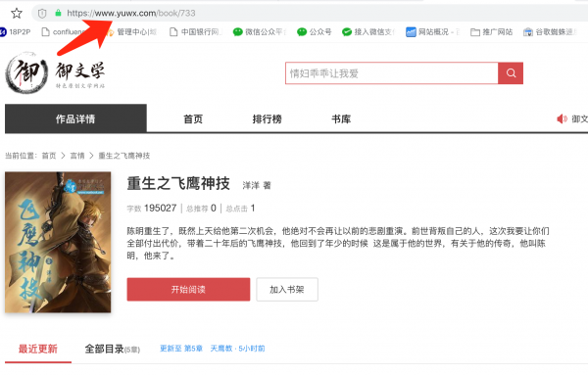Click the 加入书架 button

coord(287,289)
